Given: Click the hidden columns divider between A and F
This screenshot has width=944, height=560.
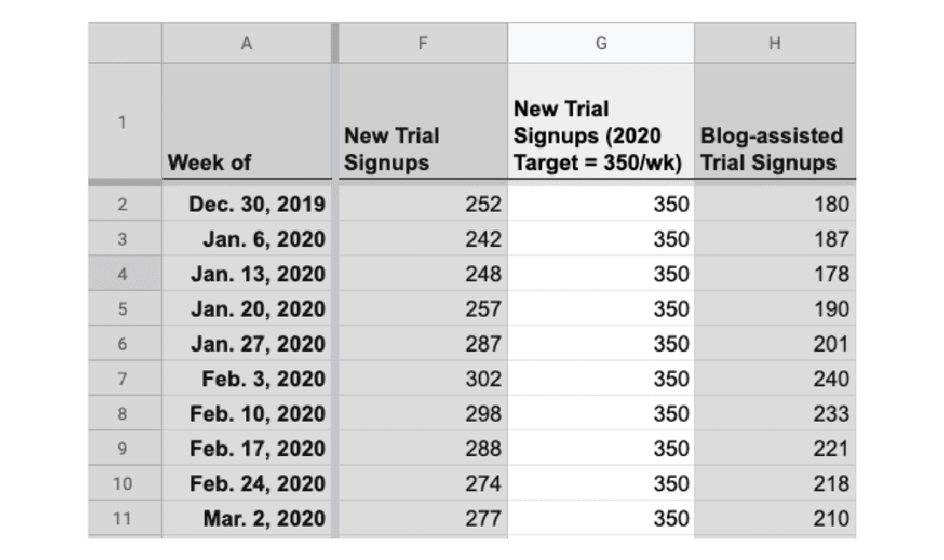Looking at the screenshot, I should click(x=335, y=43).
